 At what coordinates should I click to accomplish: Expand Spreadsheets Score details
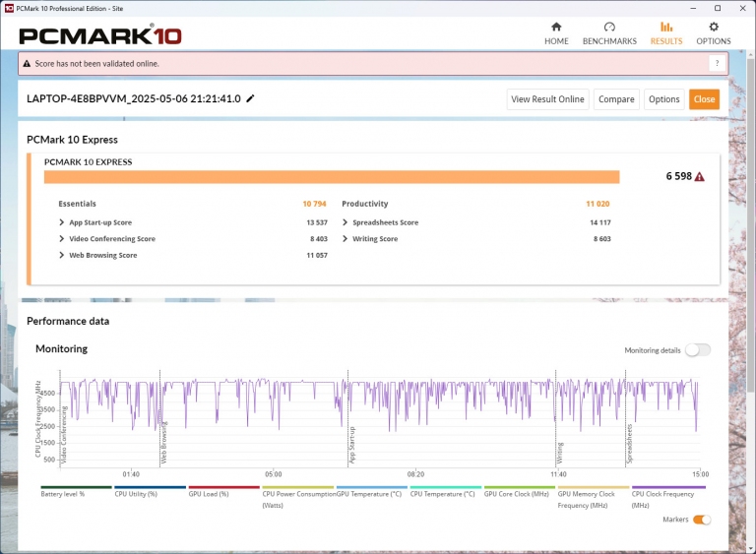pos(345,222)
